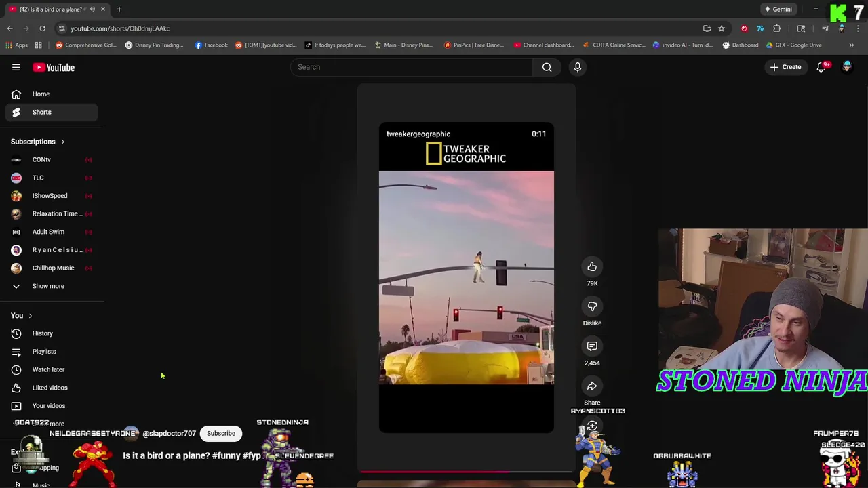
Task: Open Watch later list
Action: coord(52,369)
